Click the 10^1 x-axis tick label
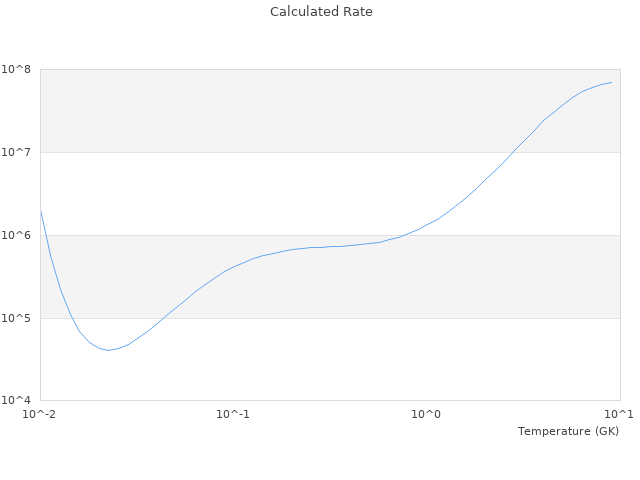The height and width of the screenshot is (480, 640). pos(620,414)
